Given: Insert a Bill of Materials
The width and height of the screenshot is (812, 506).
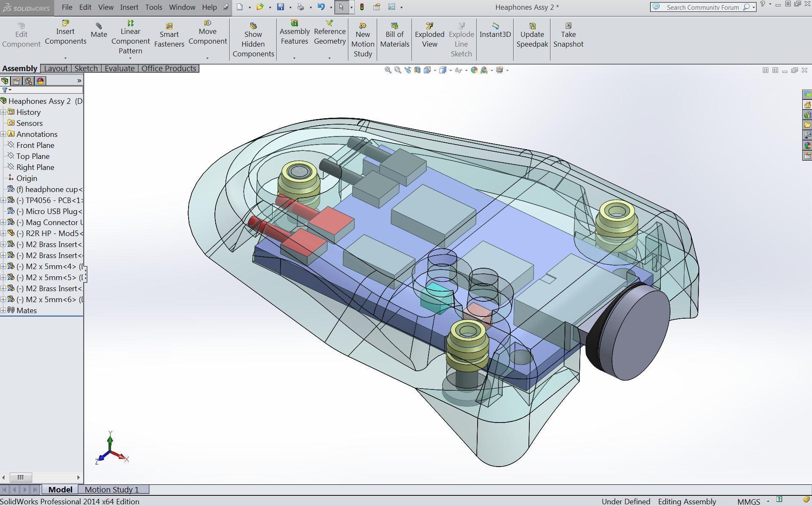Looking at the screenshot, I should (394, 36).
